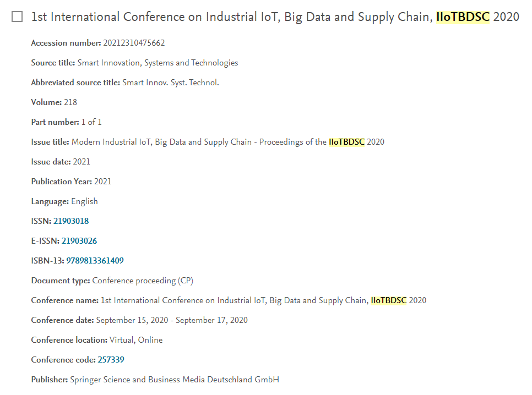Screen dimensions: 532x395
Task: Click the Publication Year 2021 value
Action: tap(103, 182)
